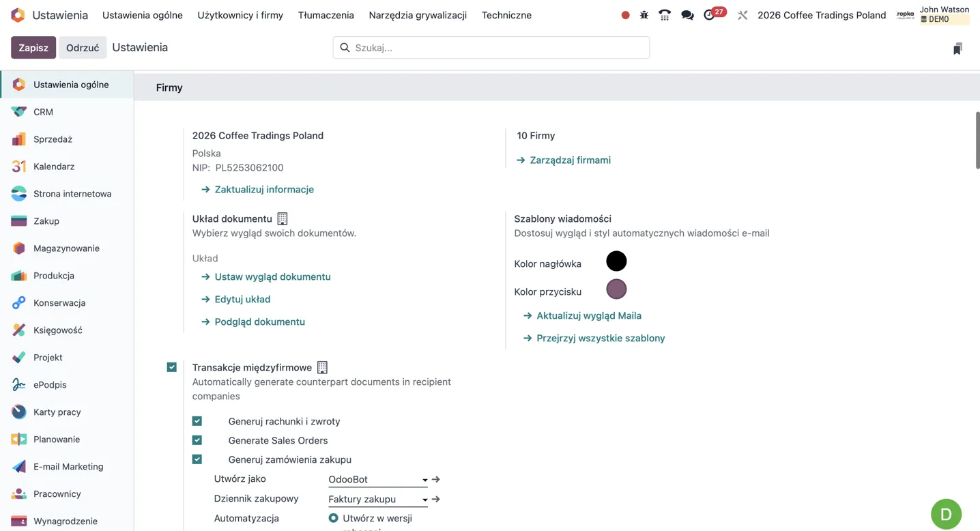This screenshot has width=980, height=531.
Task: Select the Produkcja sidebar icon
Action: click(x=18, y=276)
